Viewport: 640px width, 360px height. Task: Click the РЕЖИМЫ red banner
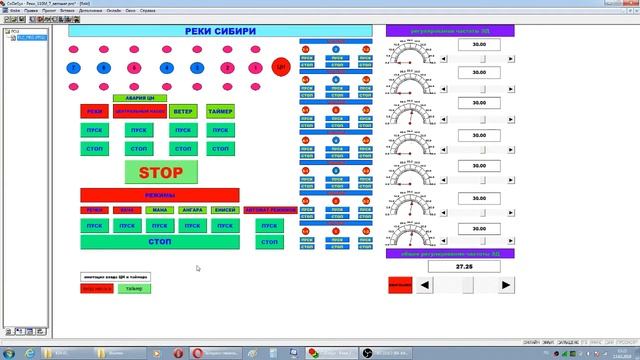160,195
